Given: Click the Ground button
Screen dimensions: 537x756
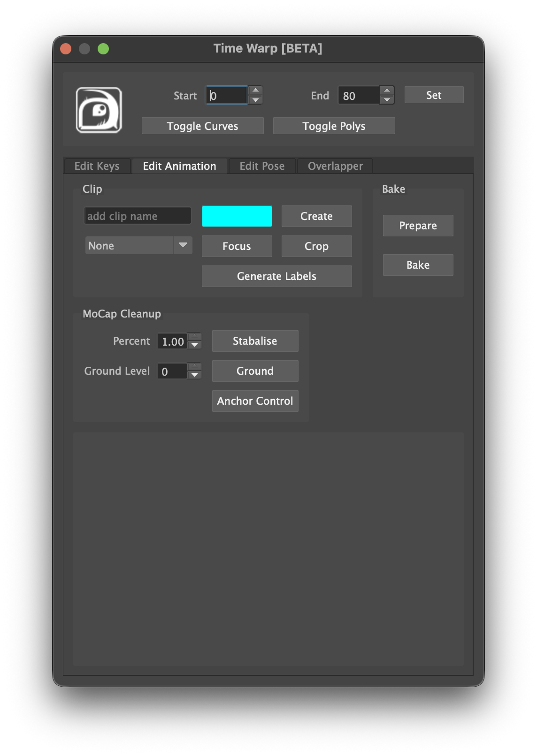Looking at the screenshot, I should pos(255,371).
